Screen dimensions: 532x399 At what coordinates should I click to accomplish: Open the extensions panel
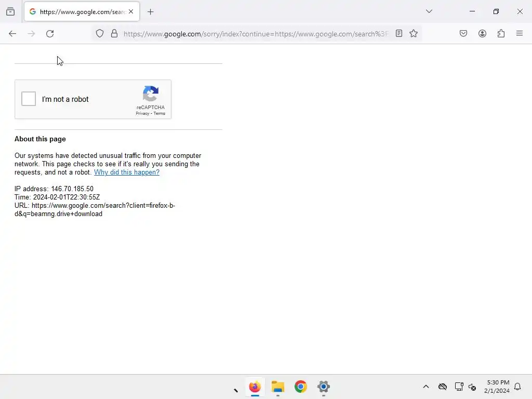[x=501, y=33]
